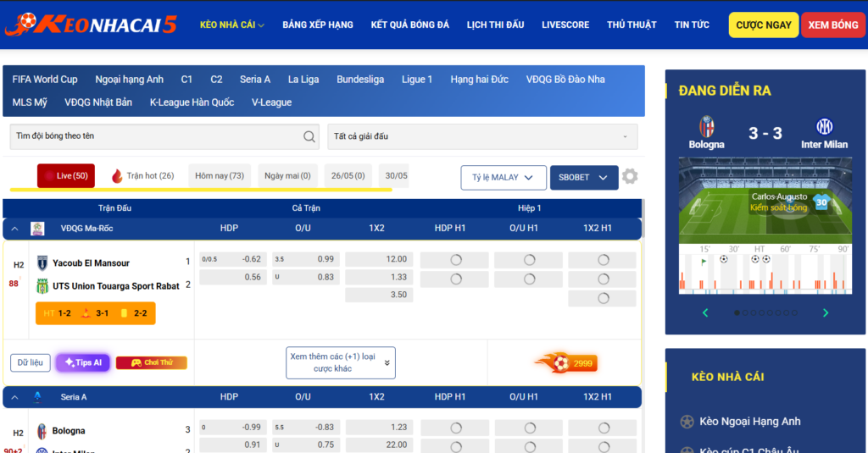Viewport: 868px width, 453px height.
Task: Click the Seria A league logo icon
Action: (x=37, y=396)
